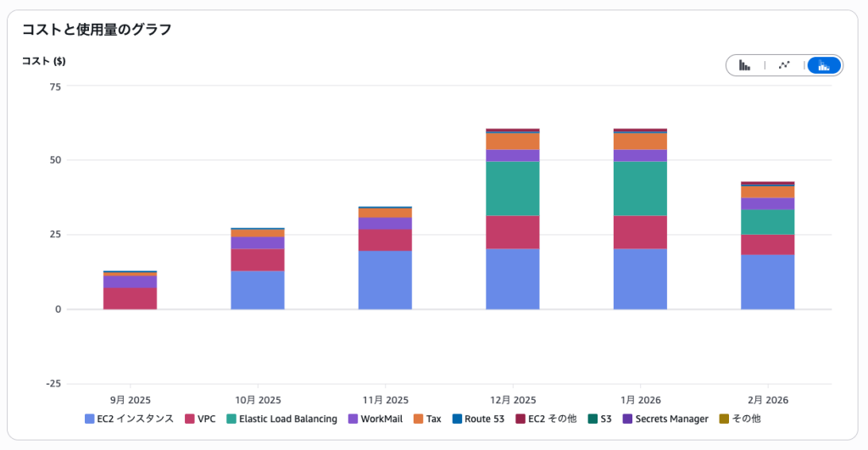Switch to the bar chart view icon

pos(745,65)
